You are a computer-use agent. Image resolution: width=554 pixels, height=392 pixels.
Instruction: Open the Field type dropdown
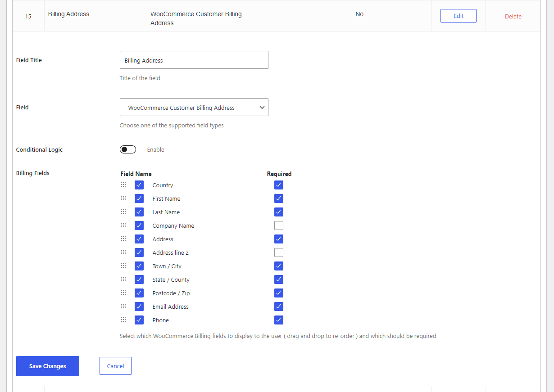[x=194, y=107]
